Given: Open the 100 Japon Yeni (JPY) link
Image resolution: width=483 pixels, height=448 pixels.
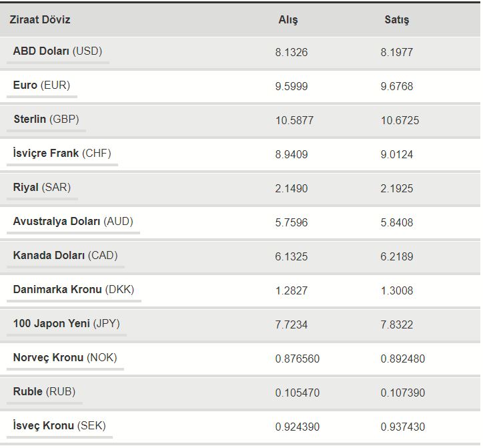Looking at the screenshot, I should 66,324.
